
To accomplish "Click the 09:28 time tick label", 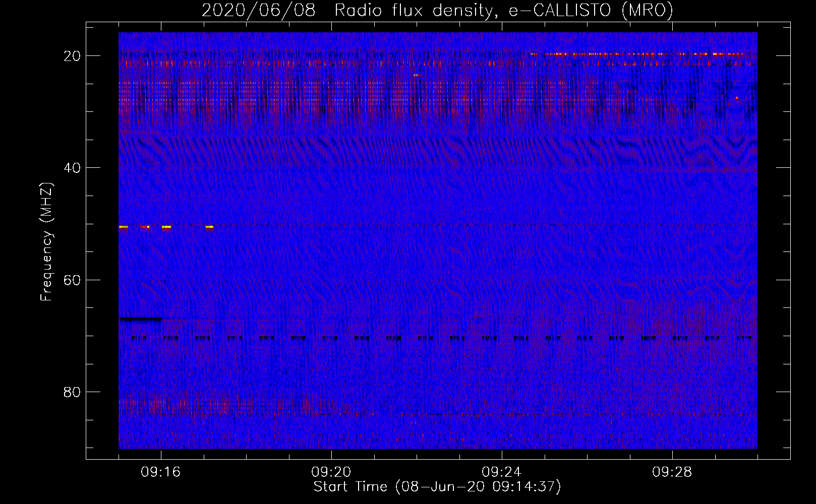I will [672, 472].
